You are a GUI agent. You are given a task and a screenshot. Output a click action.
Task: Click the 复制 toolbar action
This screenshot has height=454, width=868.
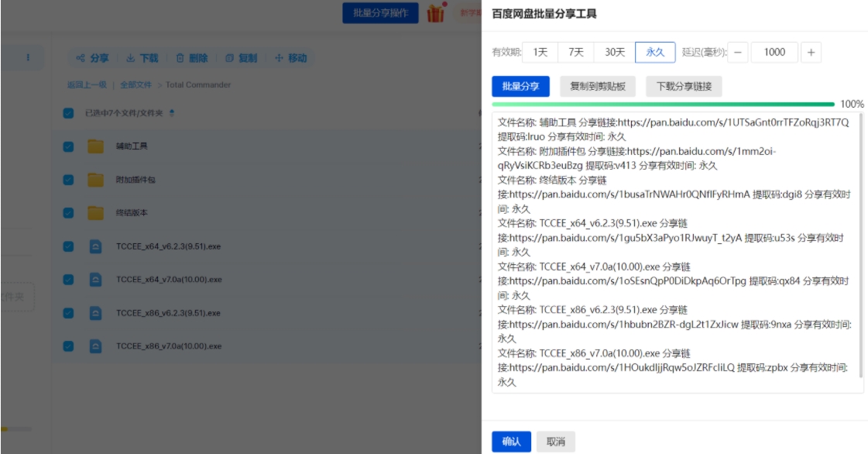tap(242, 58)
